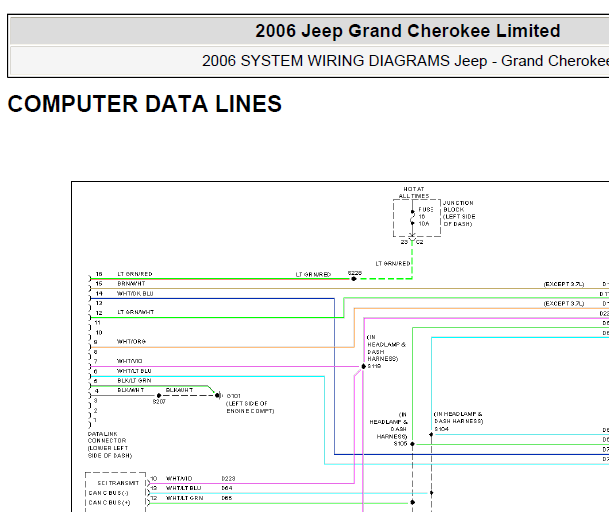Click the pin number 16 on data link connector
This screenshot has width=609, height=512.
[x=99, y=274]
